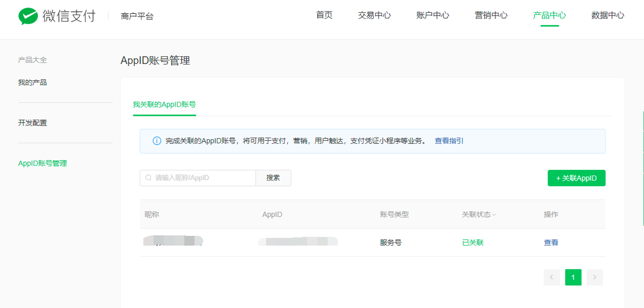The image size is (644, 308).
Task: Select 我关联的AppID账号 tab
Action: coord(164,105)
